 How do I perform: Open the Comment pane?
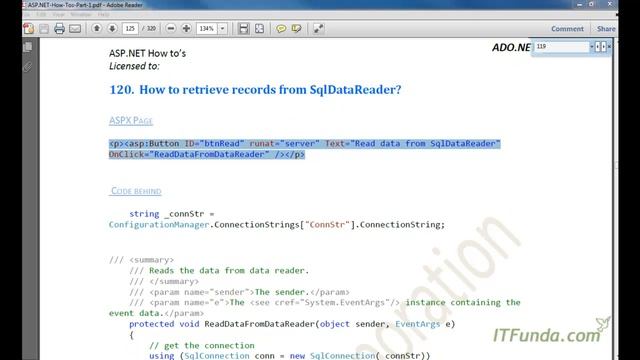(x=567, y=29)
